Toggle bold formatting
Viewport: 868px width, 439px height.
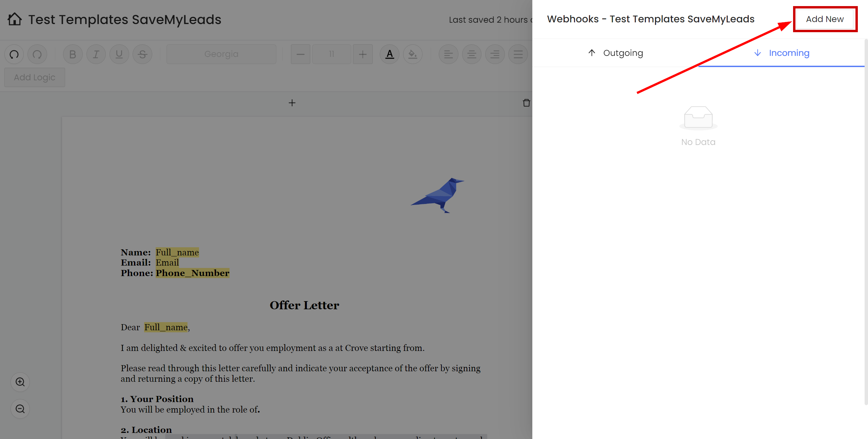[73, 54]
